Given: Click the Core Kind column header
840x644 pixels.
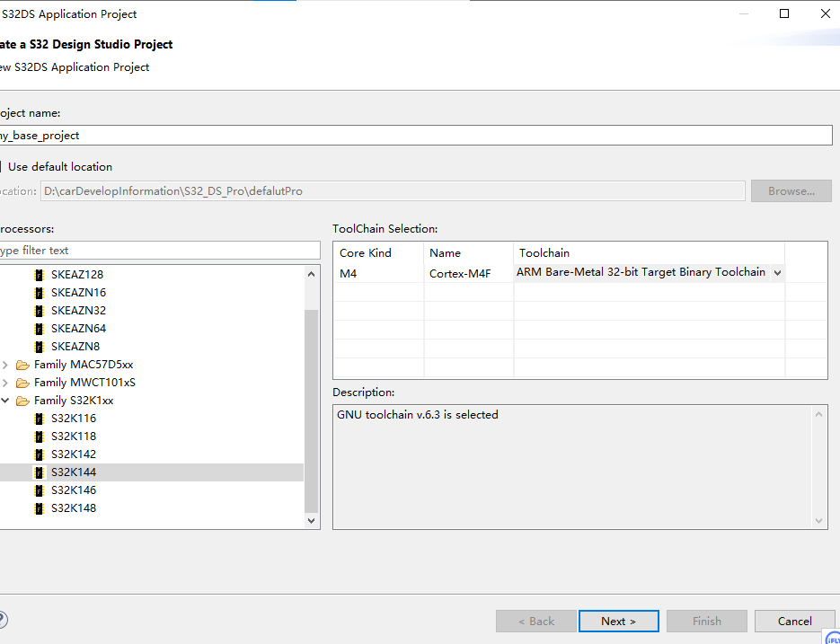Looking at the screenshot, I should coord(379,253).
